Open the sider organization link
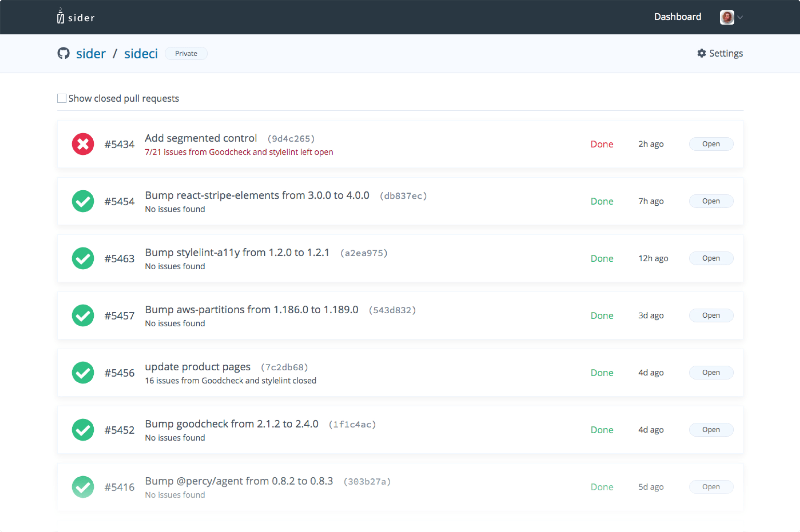The height and width of the screenshot is (532, 800). pos(91,54)
